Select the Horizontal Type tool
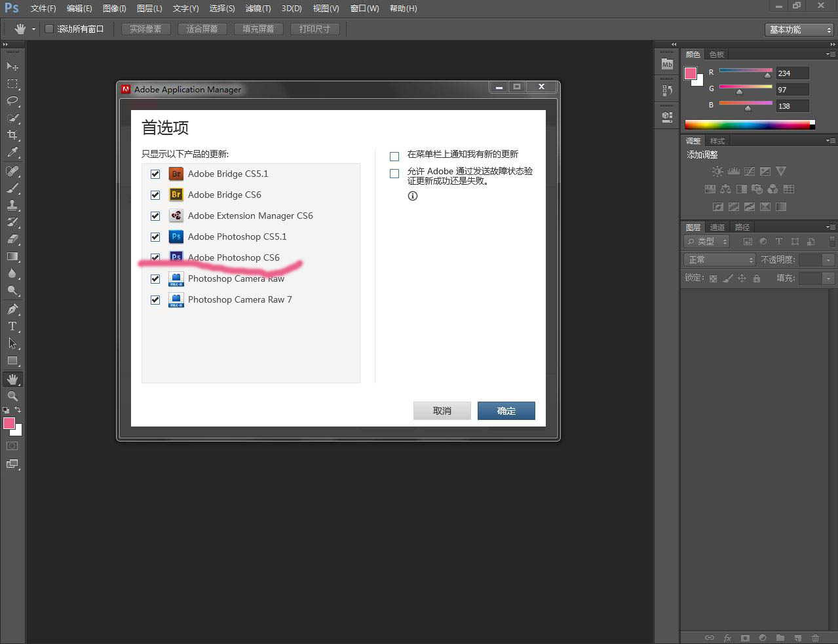Viewport: 838px width, 644px height. (12, 326)
